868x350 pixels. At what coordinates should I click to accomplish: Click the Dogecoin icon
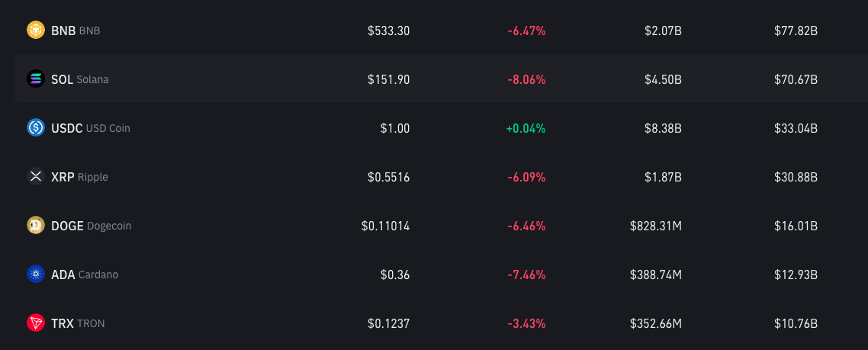click(36, 225)
